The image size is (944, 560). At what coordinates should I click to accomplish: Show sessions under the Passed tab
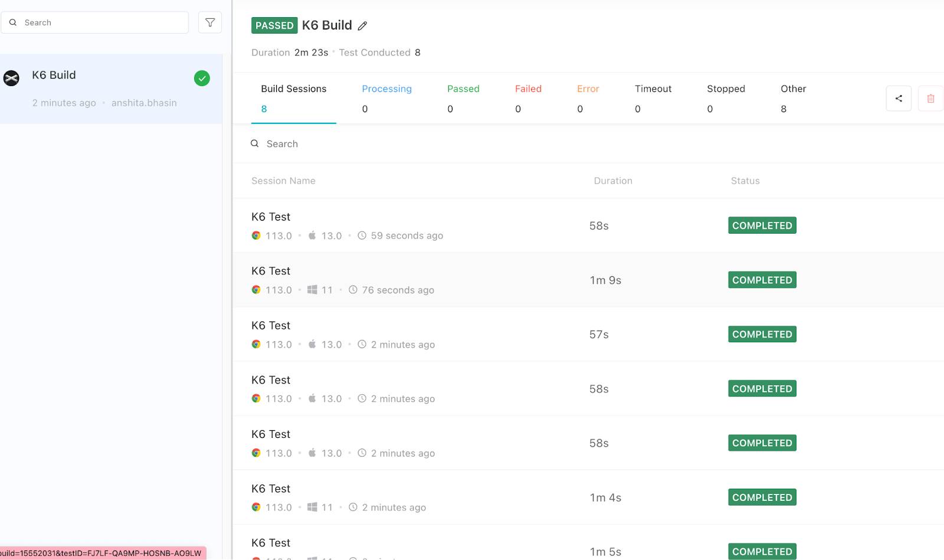tap(463, 99)
